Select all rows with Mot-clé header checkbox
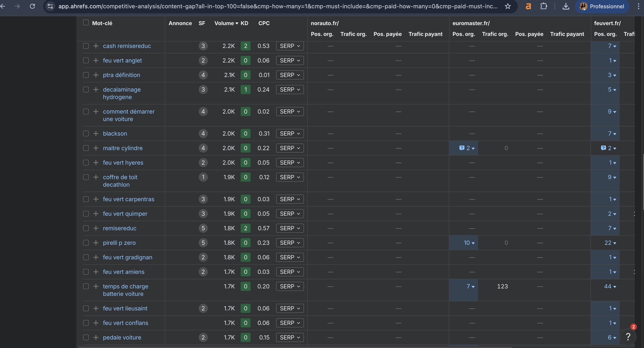The height and width of the screenshot is (348, 644). pos(86,23)
